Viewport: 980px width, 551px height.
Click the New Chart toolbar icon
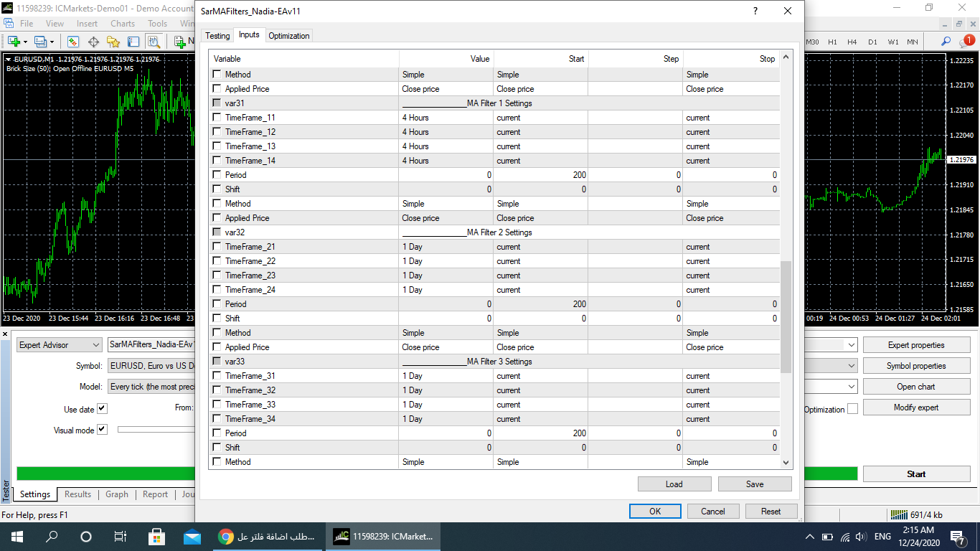tap(13, 42)
